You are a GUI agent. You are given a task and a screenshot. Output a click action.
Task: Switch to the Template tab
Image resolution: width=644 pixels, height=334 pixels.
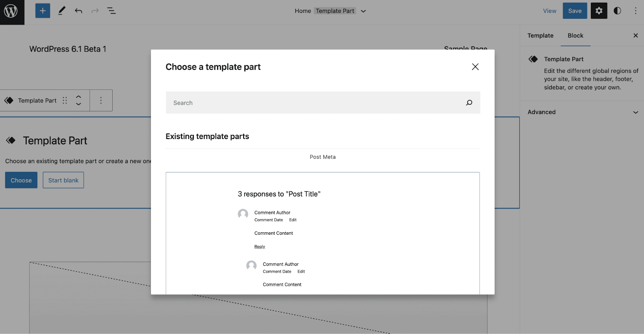pyautogui.click(x=541, y=36)
